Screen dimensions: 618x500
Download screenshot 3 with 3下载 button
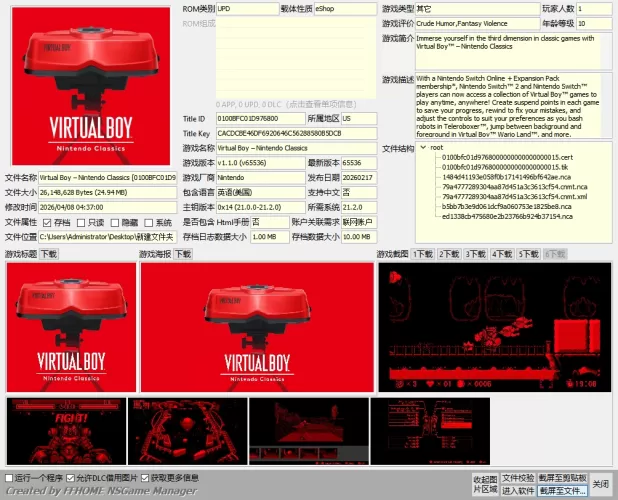click(475, 254)
